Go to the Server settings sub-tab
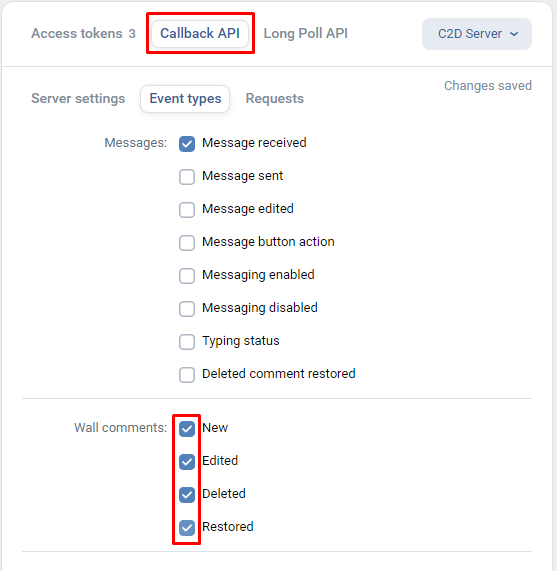Image resolution: width=557 pixels, height=571 pixels. 78,99
